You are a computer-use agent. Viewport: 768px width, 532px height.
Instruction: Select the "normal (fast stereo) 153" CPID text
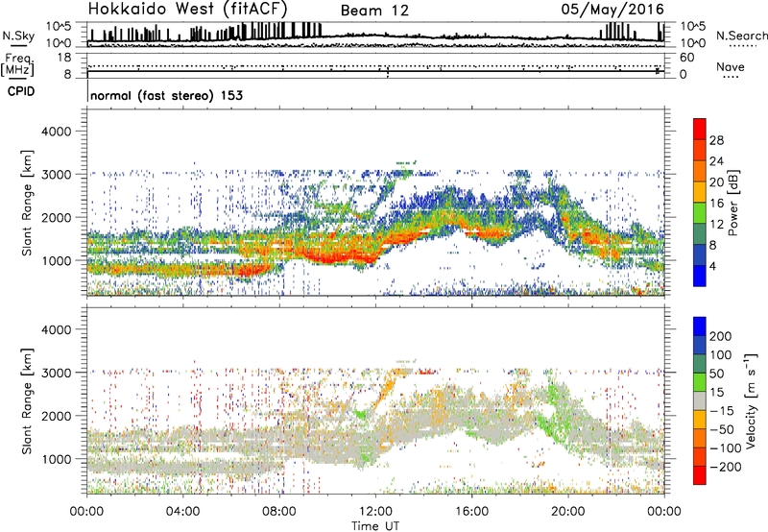point(166,95)
